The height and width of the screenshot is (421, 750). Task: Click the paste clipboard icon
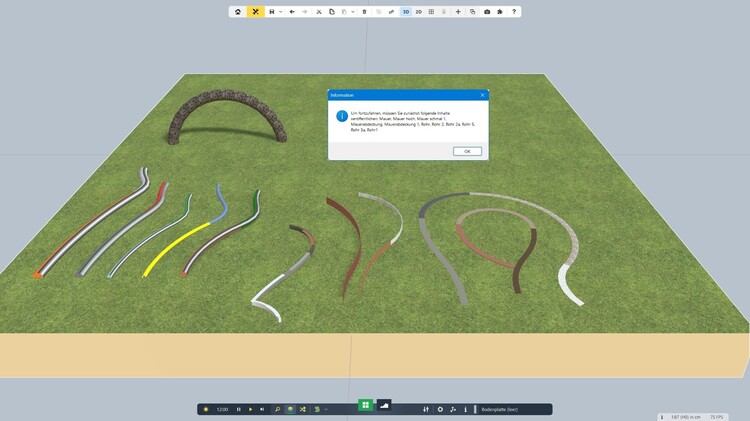(344, 11)
